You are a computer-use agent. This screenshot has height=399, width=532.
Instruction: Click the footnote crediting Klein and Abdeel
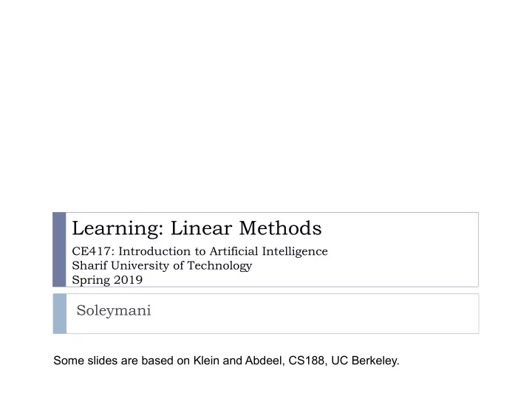[226, 361]
